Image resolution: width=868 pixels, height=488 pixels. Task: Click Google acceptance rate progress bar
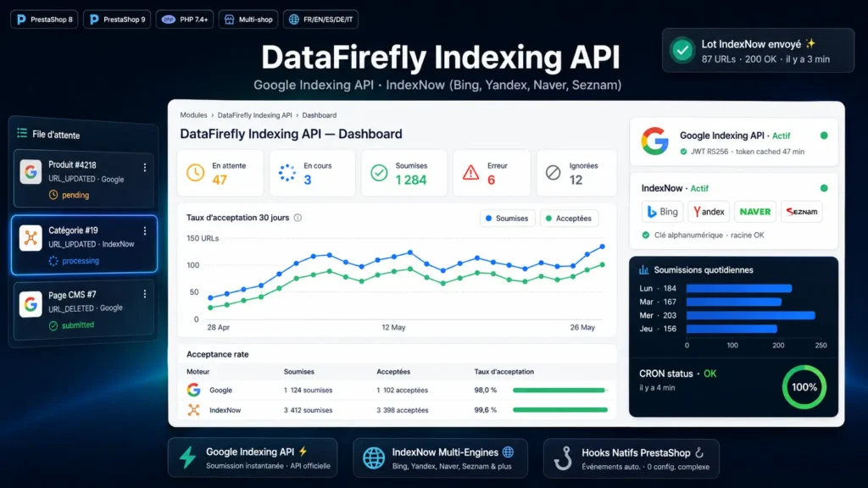[x=559, y=390]
